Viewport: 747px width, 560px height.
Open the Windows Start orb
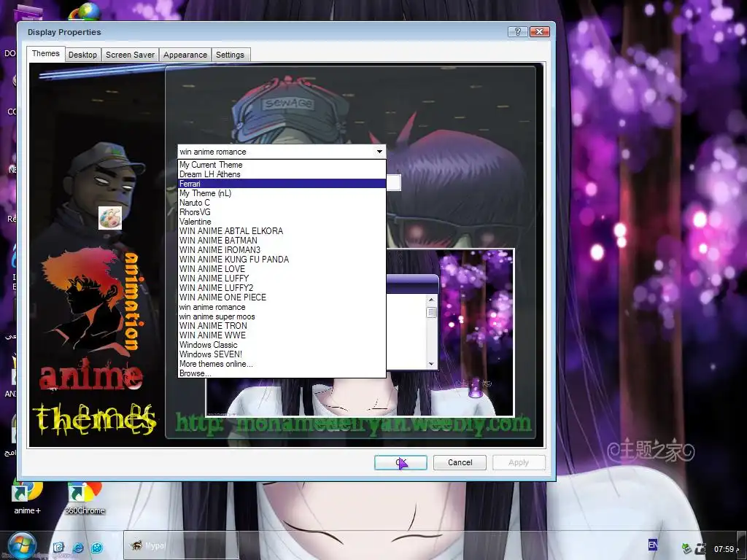(21, 545)
